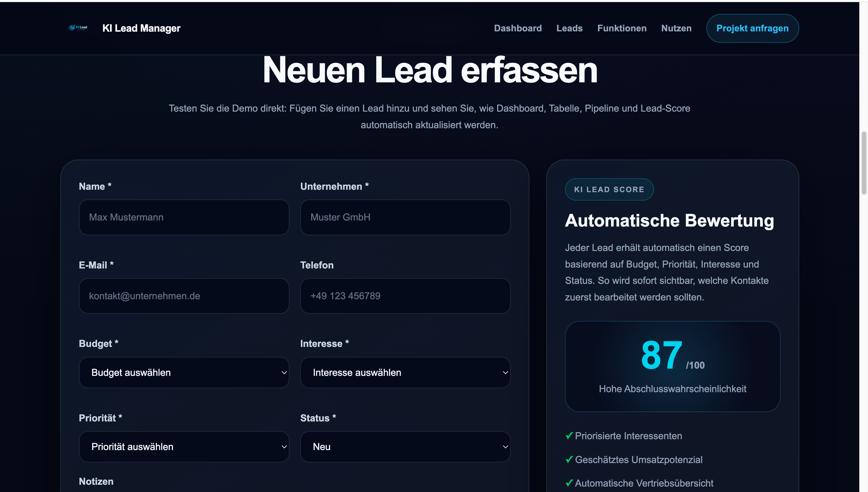Click the E-Mail input field
The height and width of the screenshot is (492, 868).
[x=184, y=296]
